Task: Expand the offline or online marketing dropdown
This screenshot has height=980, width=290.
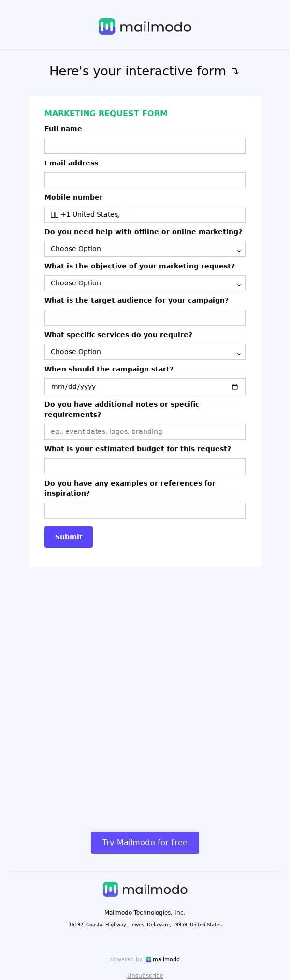Action: [x=145, y=249]
